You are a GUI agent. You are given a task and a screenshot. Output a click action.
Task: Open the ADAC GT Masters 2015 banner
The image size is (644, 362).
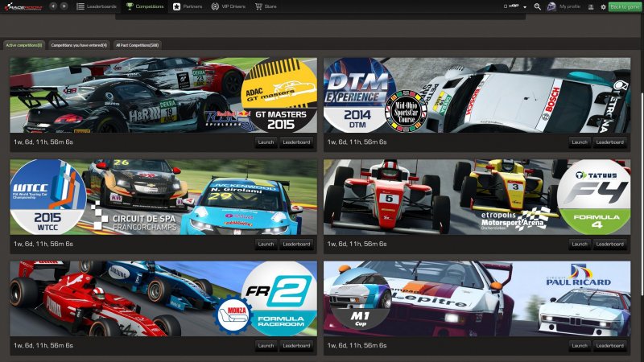163,95
